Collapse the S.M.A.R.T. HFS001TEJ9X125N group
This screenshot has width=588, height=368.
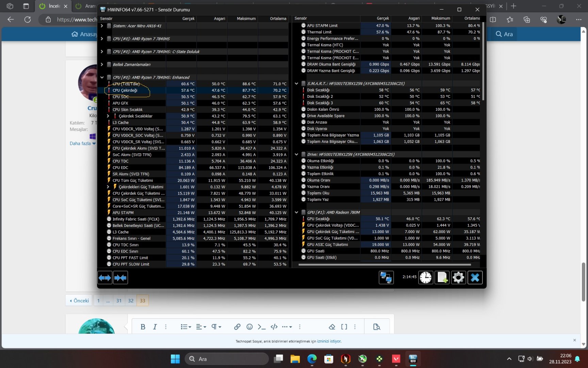coord(296,83)
